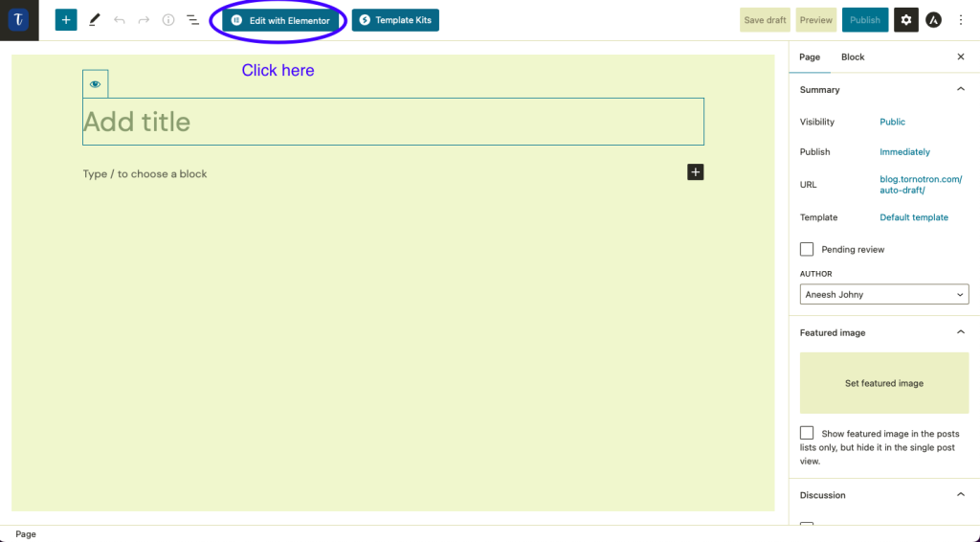Click the site logo icon
This screenshot has width=980, height=542.
[19, 20]
